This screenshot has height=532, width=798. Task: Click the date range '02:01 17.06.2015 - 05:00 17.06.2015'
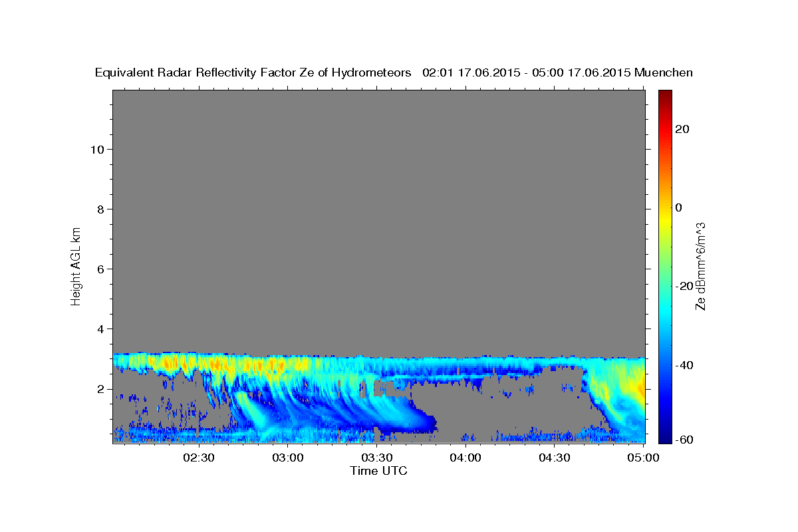click(527, 72)
